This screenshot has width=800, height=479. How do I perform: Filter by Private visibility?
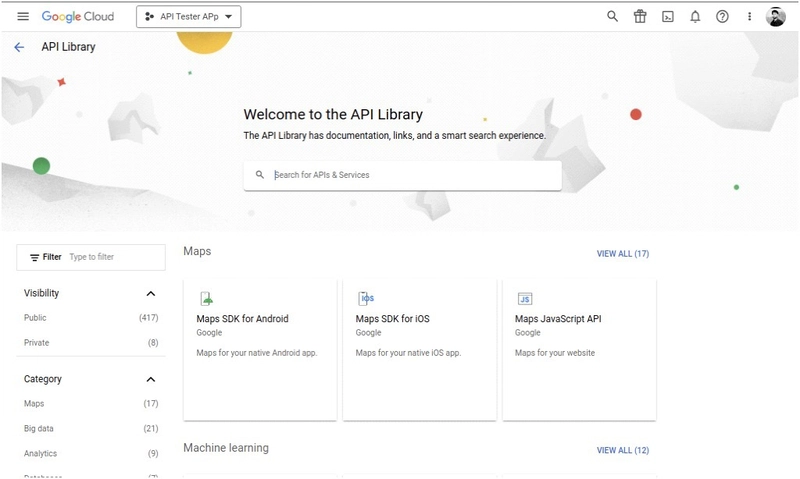(x=36, y=342)
